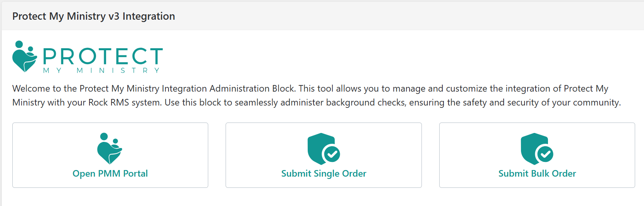644x206 pixels.
Task: Click the checkmark badge on Bulk Order shield
Action: pos(545,155)
